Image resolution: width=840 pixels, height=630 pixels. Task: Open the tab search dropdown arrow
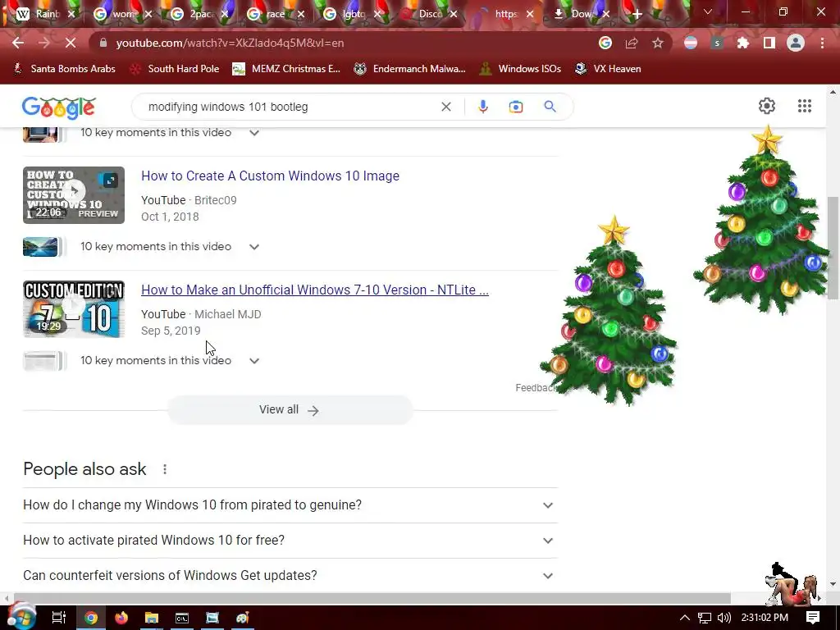tap(708, 11)
